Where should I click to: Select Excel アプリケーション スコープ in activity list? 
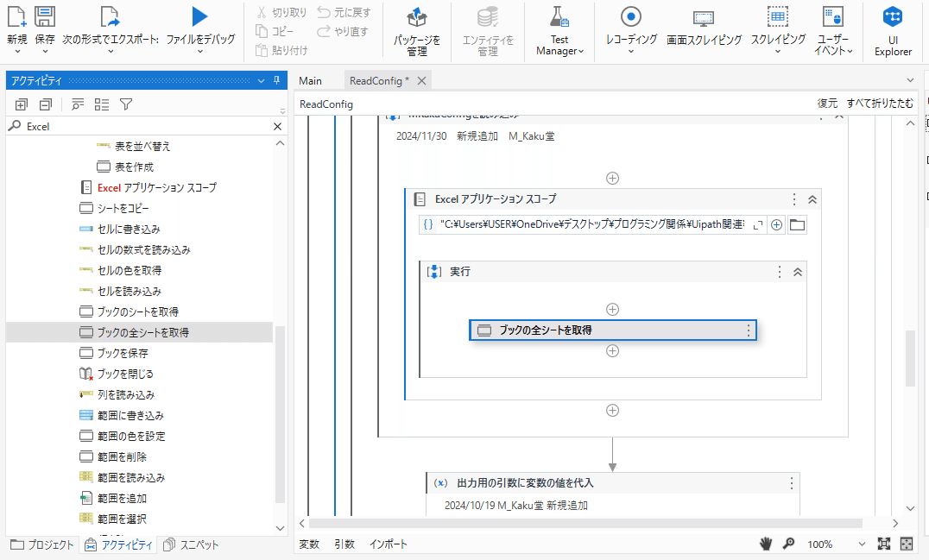149,187
